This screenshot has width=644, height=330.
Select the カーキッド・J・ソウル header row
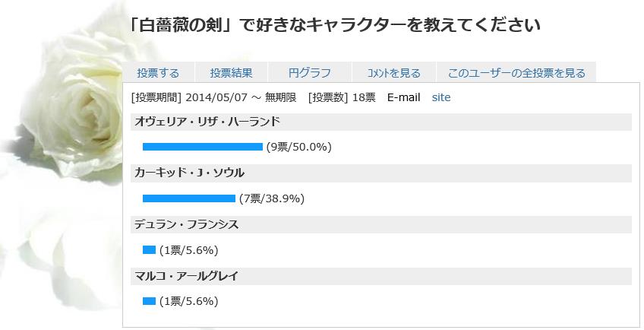380,173
